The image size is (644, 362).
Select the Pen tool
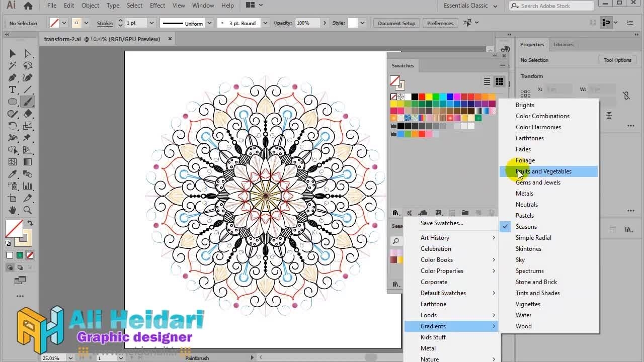13,77
